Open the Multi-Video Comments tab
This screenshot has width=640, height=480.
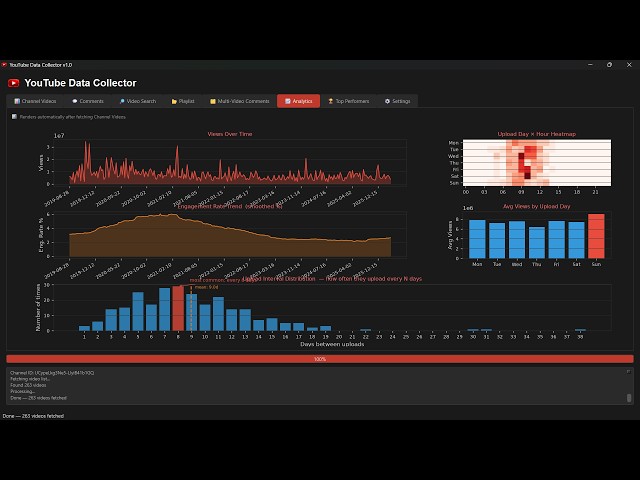point(240,101)
